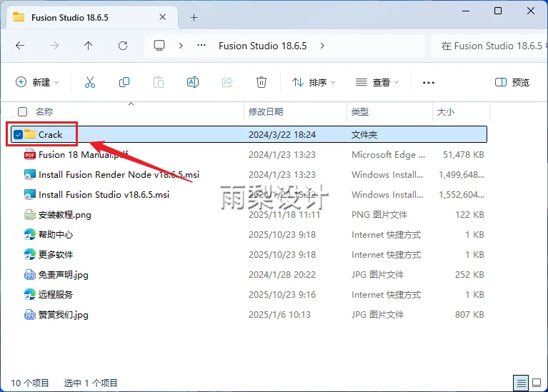The image size is (548, 392).
Task: Select shortcut name 帮助中心
Action: tap(56, 234)
